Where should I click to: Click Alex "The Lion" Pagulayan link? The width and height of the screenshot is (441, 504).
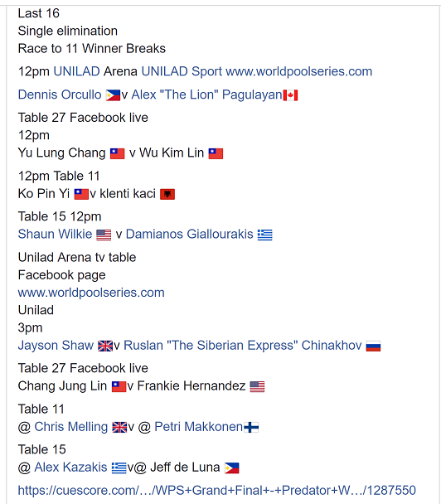coord(207,94)
